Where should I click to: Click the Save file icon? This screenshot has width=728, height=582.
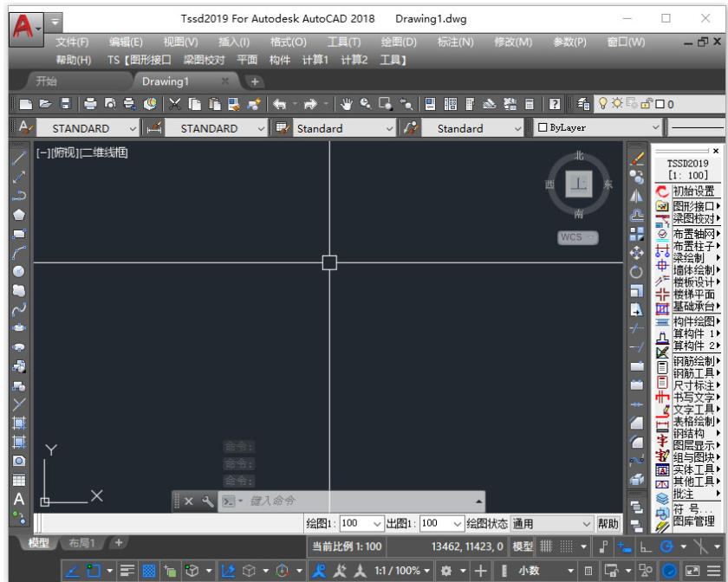click(66, 104)
